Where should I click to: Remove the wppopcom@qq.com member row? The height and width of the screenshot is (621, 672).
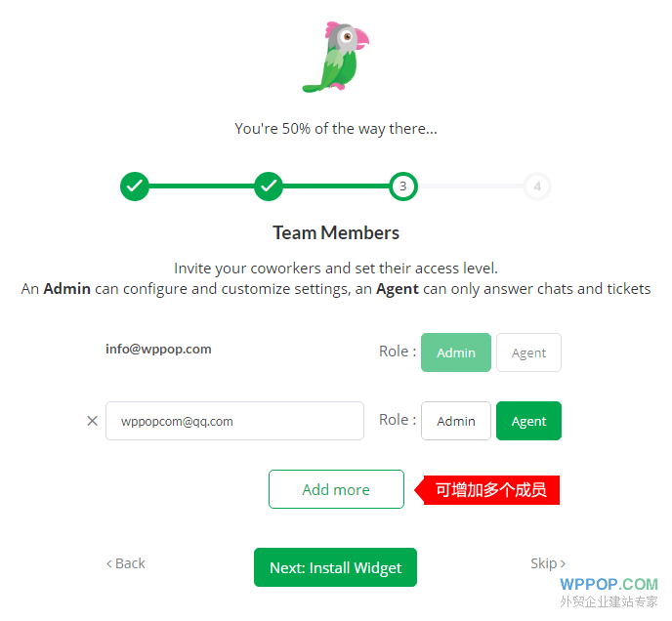[x=93, y=421]
